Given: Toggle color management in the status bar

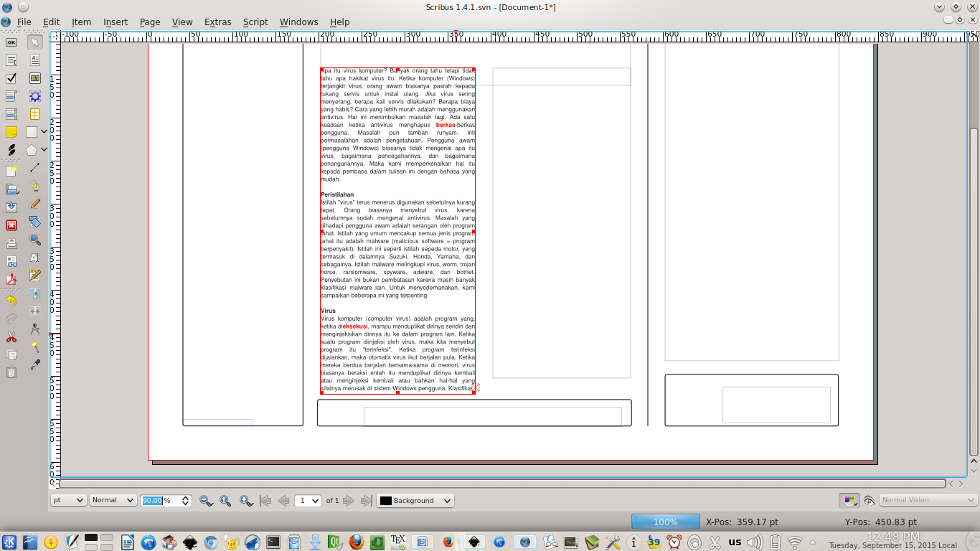Looking at the screenshot, I should tap(850, 500).
